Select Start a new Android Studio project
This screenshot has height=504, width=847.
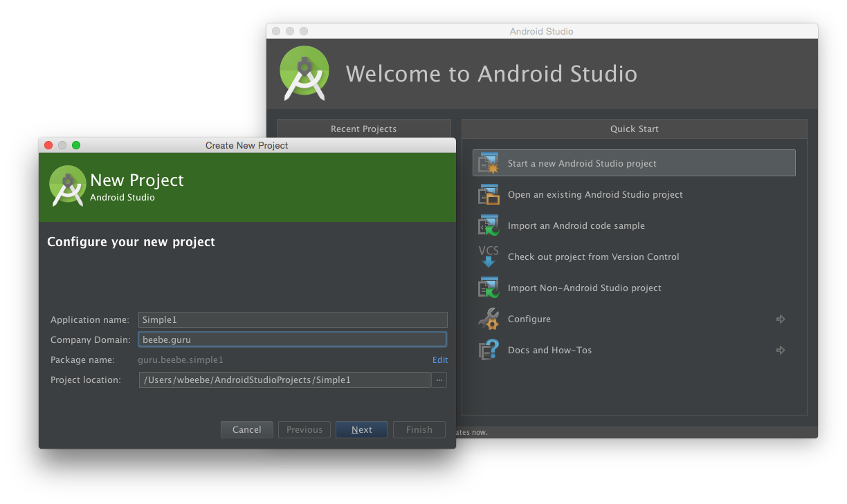coord(634,163)
